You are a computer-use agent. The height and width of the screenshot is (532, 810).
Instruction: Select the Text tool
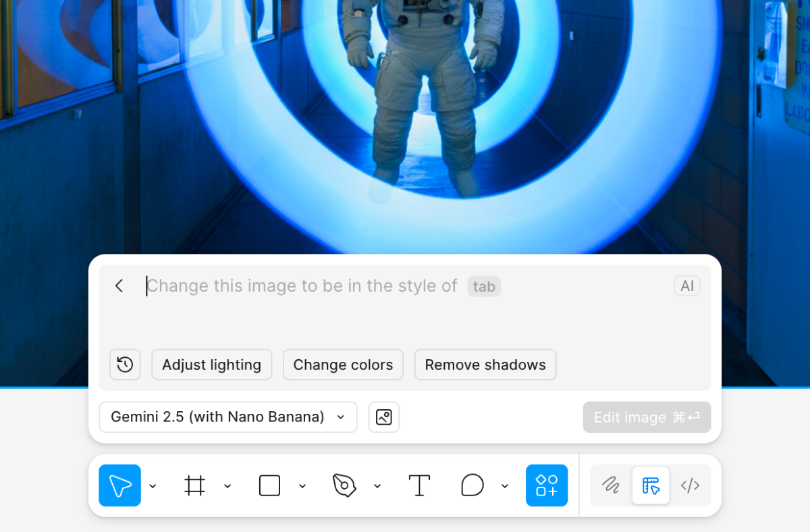[x=419, y=485]
